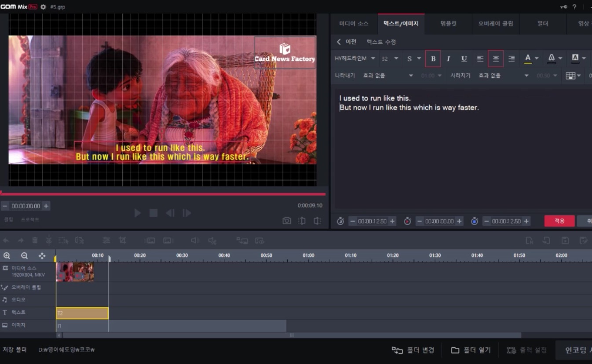592x364 pixels.
Task: Open the text outline color dropdown arrow
Action: pyautogui.click(x=560, y=58)
